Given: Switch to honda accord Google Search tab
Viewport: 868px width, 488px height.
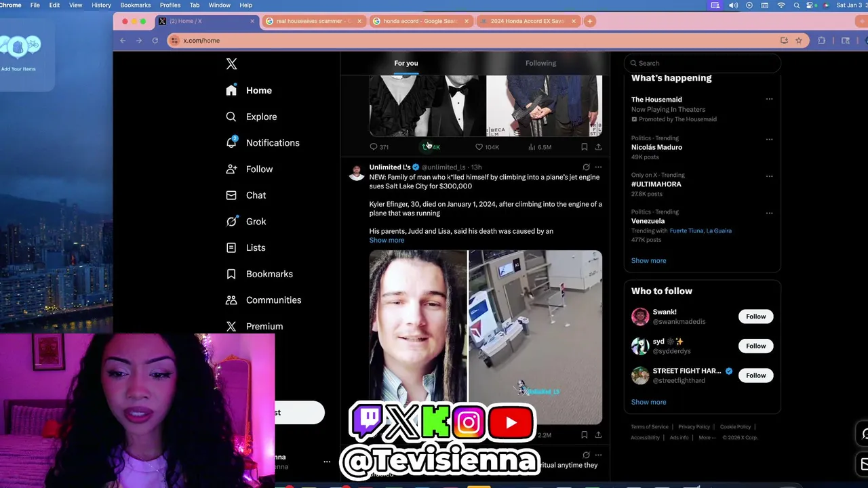Looking at the screenshot, I should coord(420,21).
